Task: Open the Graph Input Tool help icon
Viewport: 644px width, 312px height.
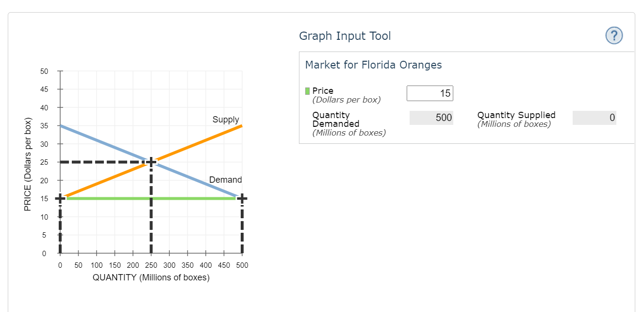Action: click(x=613, y=35)
